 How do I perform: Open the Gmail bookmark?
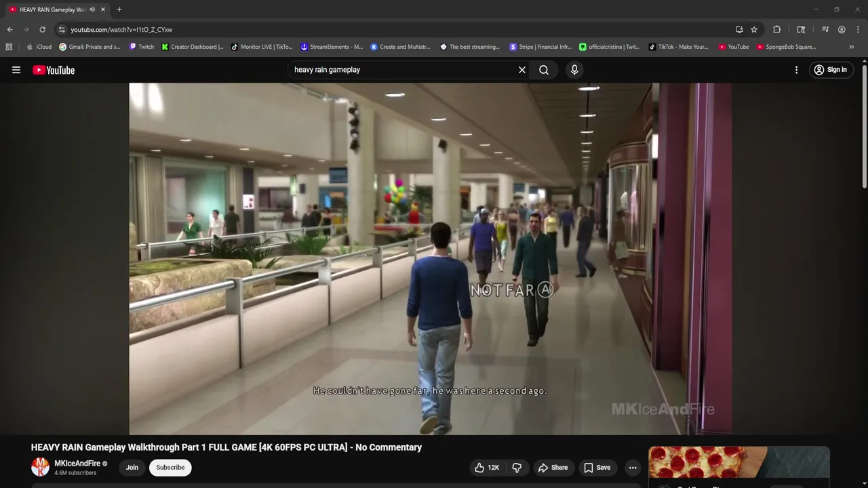[x=90, y=47]
